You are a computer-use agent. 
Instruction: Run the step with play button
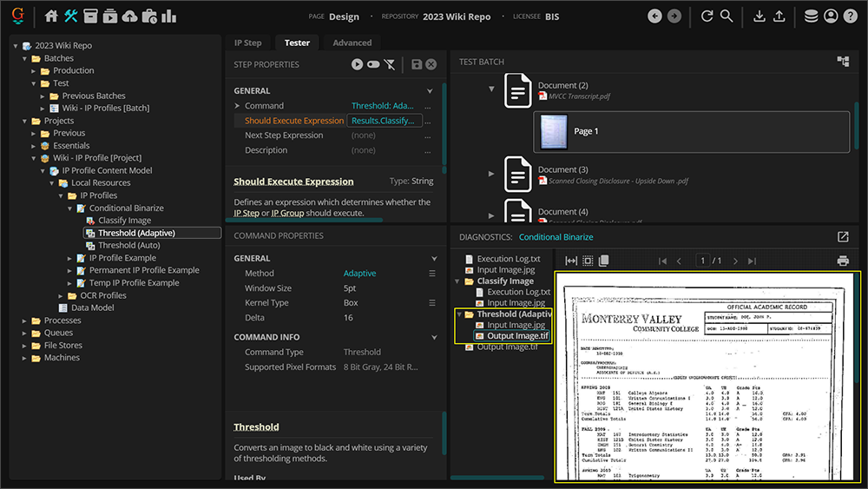(x=357, y=64)
